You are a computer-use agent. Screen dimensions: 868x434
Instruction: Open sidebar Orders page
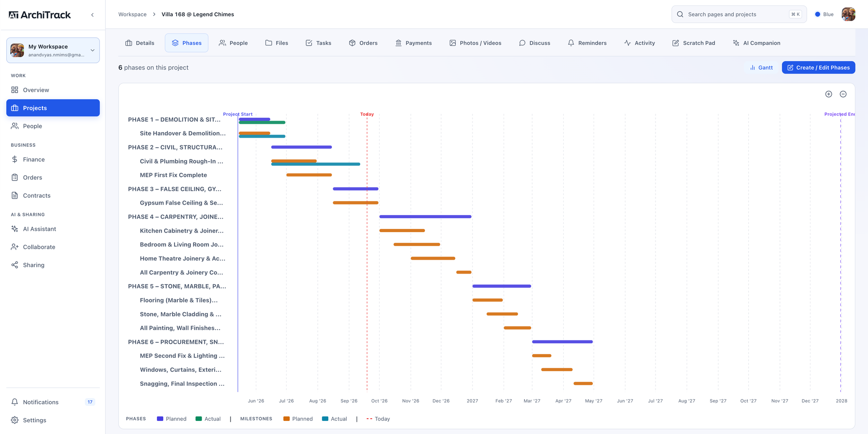[x=53, y=177]
